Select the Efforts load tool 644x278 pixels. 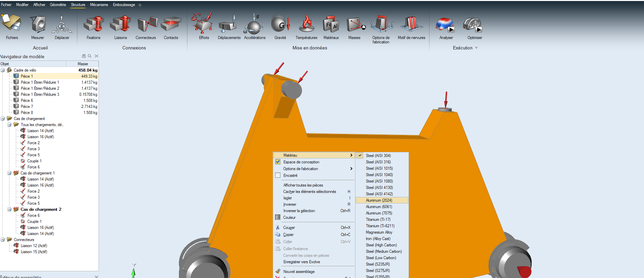pos(203,24)
